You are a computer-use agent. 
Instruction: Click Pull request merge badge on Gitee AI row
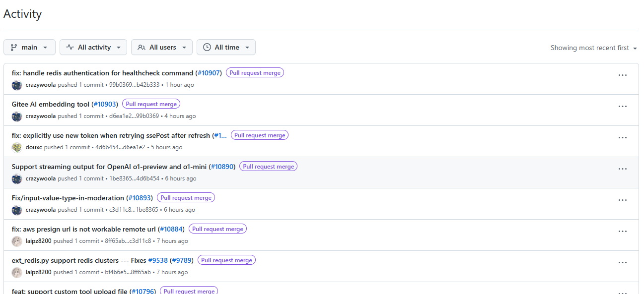(x=151, y=104)
